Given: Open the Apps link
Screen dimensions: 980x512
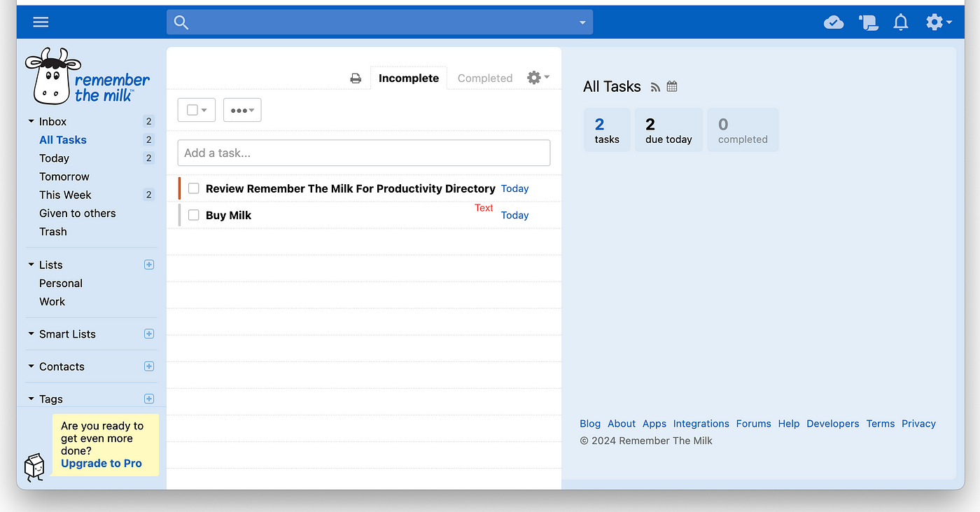Looking at the screenshot, I should click(654, 424).
